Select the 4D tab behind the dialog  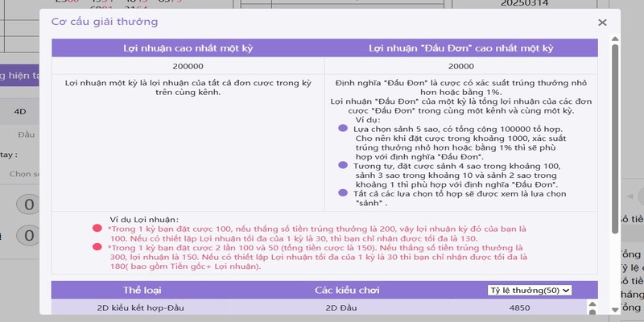[x=20, y=111]
